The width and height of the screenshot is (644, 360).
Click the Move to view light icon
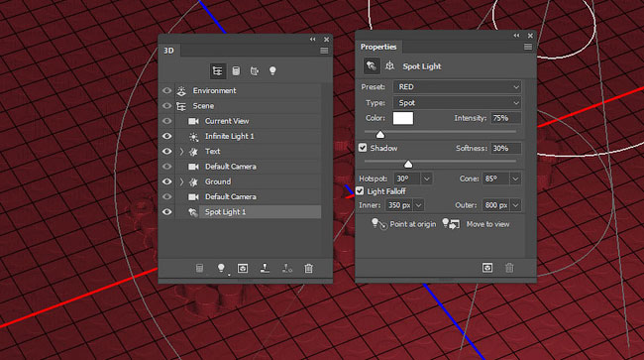pos(451,224)
